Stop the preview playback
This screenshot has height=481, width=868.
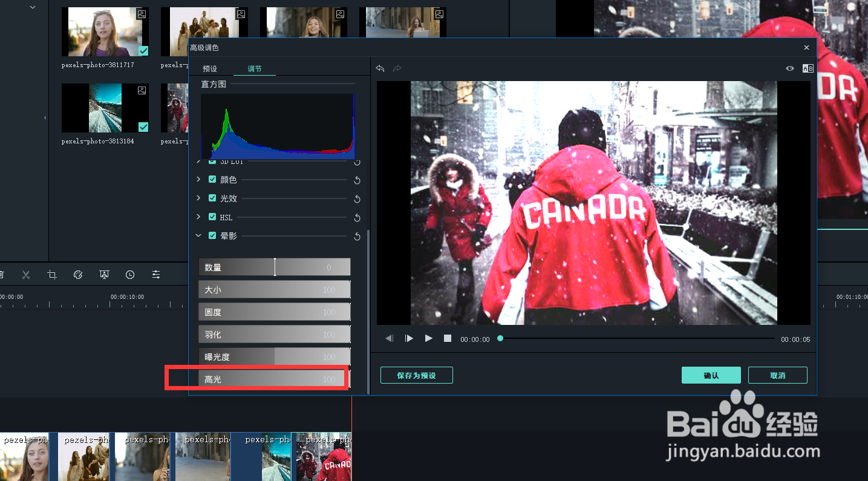(448, 338)
